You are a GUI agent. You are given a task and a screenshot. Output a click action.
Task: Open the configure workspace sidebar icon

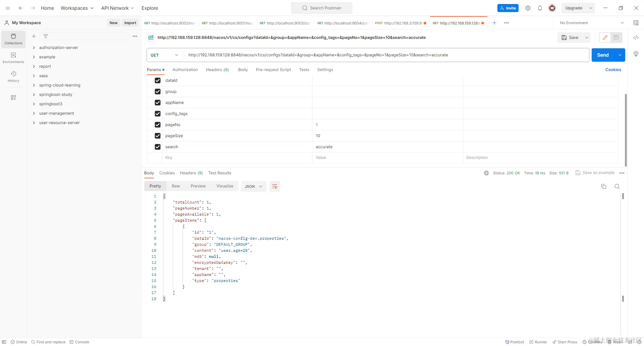13,98
